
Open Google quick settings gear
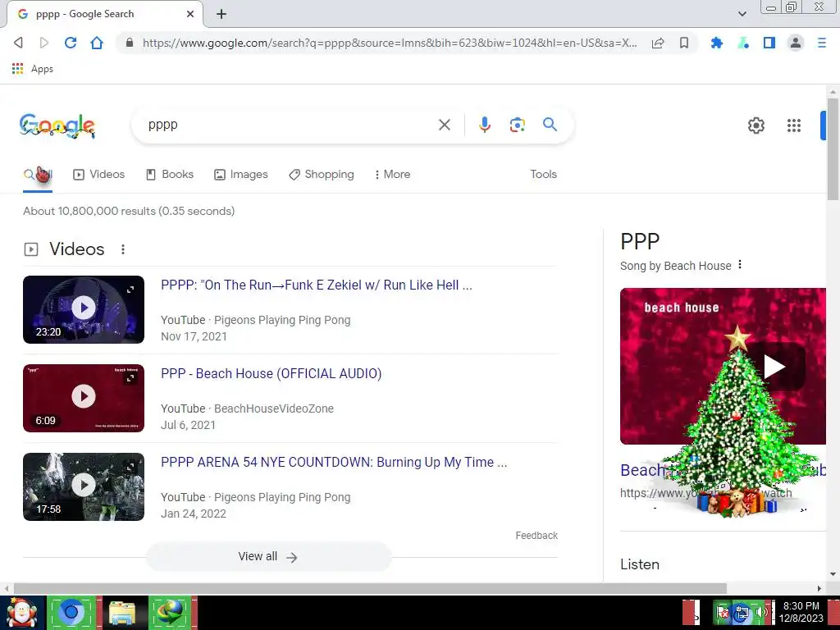pyautogui.click(x=756, y=126)
